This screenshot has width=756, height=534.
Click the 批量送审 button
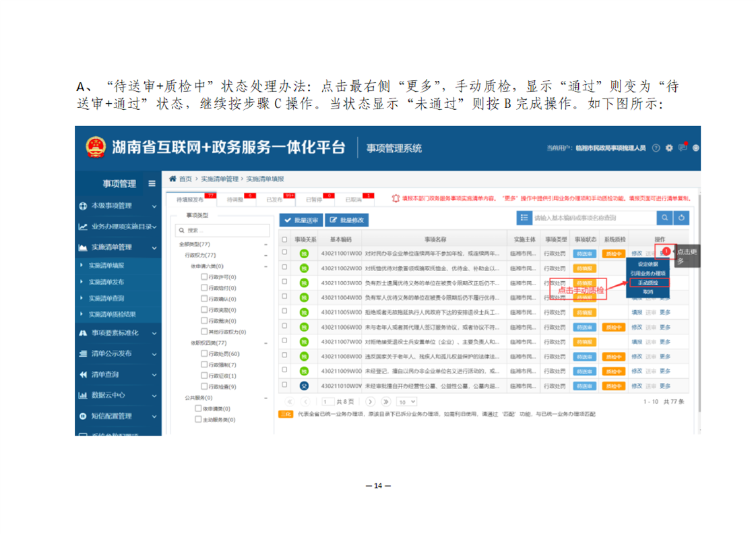coord(301,220)
